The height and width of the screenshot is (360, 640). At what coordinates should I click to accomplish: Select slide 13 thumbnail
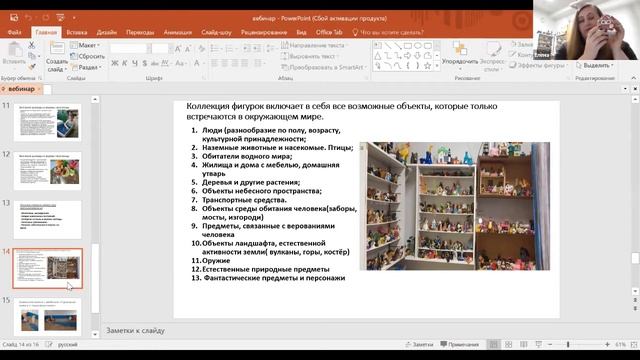coord(47,220)
